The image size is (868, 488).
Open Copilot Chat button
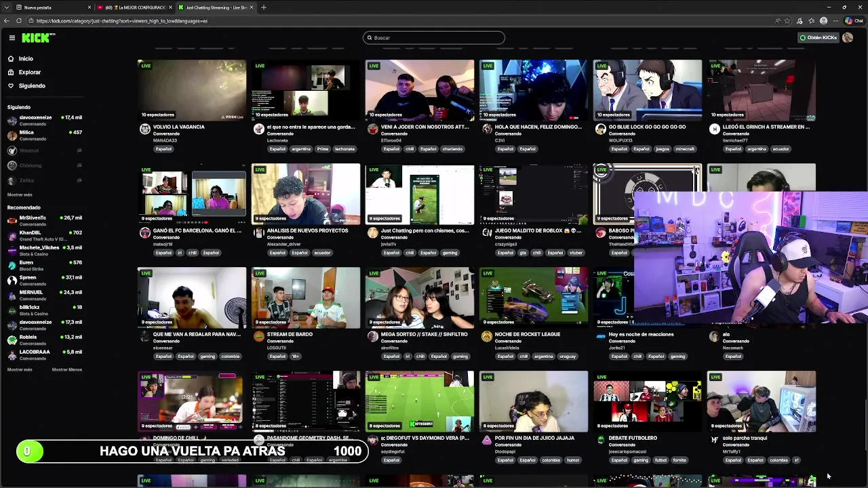(x=854, y=21)
